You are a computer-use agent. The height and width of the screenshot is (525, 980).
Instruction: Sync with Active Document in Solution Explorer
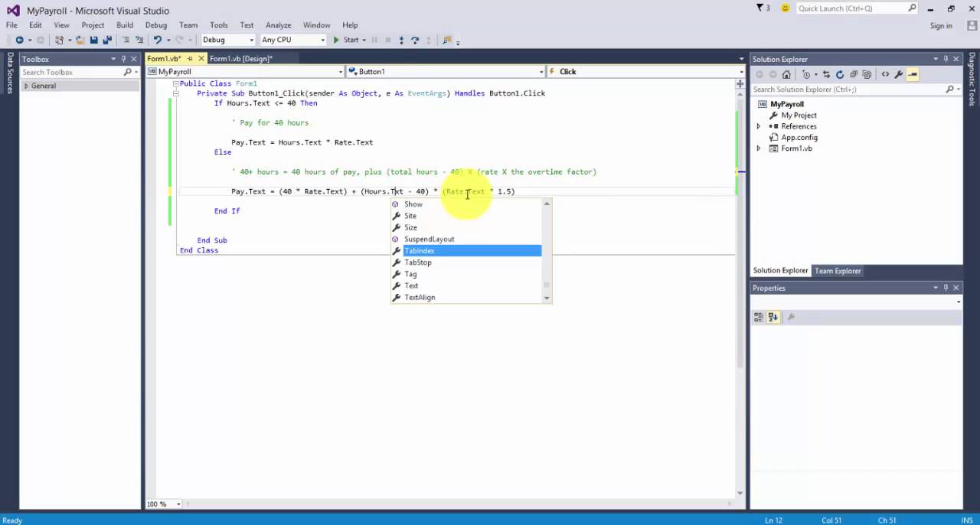[826, 74]
